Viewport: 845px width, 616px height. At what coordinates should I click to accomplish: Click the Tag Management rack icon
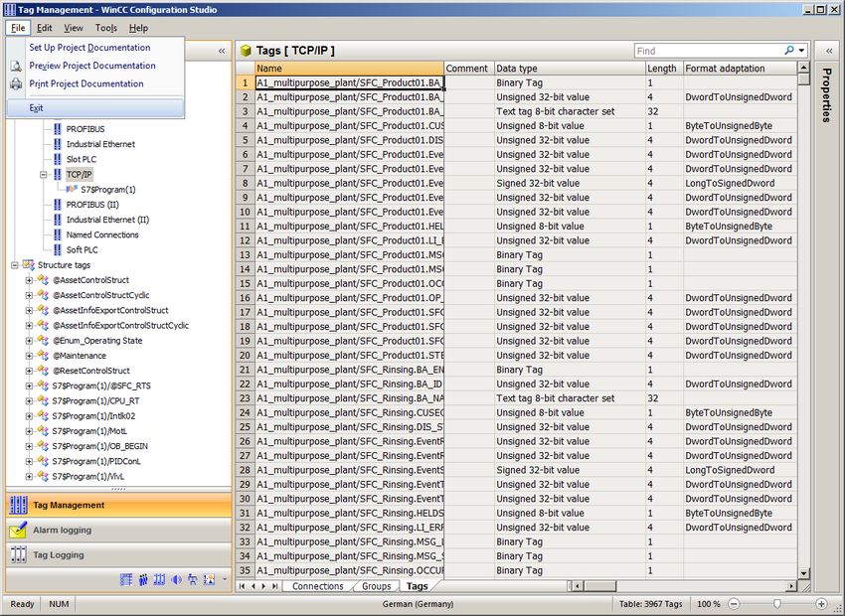point(18,505)
